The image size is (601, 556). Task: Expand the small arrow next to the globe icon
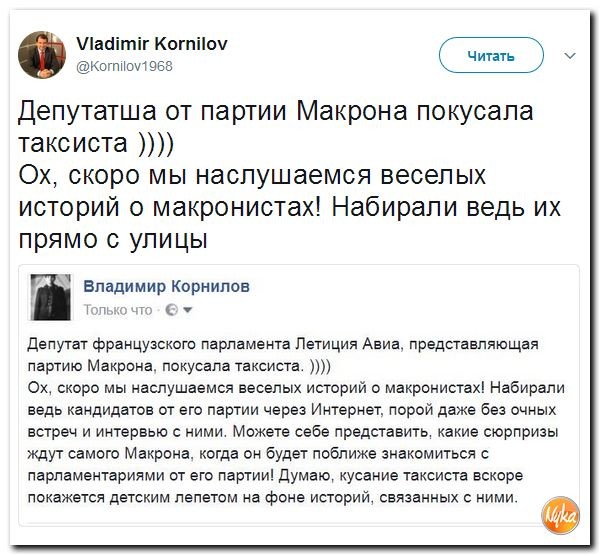(187, 310)
